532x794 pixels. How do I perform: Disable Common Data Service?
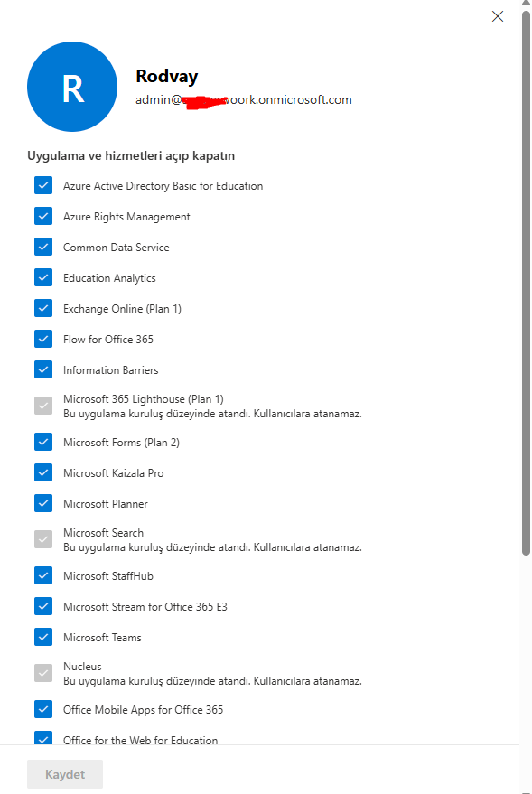tap(43, 248)
